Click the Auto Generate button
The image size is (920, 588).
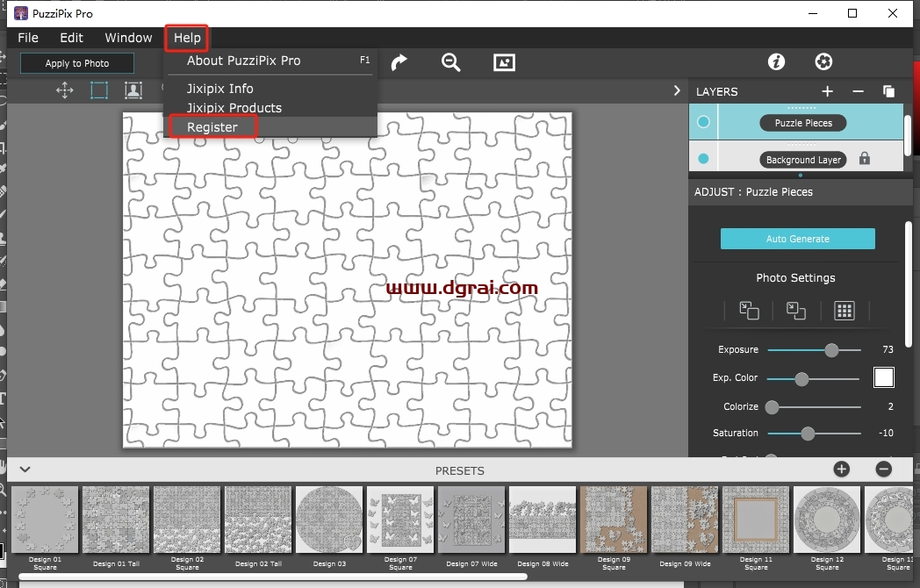(x=797, y=239)
